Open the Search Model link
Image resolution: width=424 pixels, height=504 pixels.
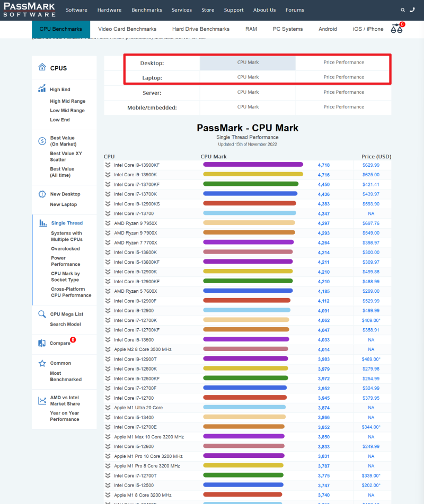pyautogui.click(x=65, y=325)
